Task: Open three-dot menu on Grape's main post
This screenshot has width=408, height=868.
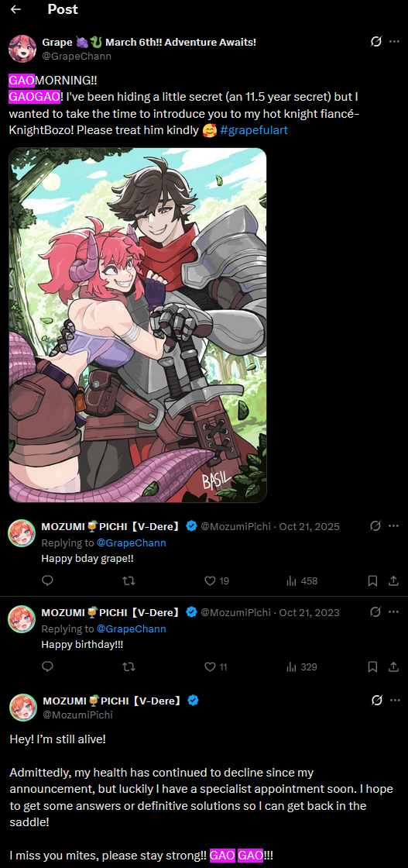Action: 394,42
